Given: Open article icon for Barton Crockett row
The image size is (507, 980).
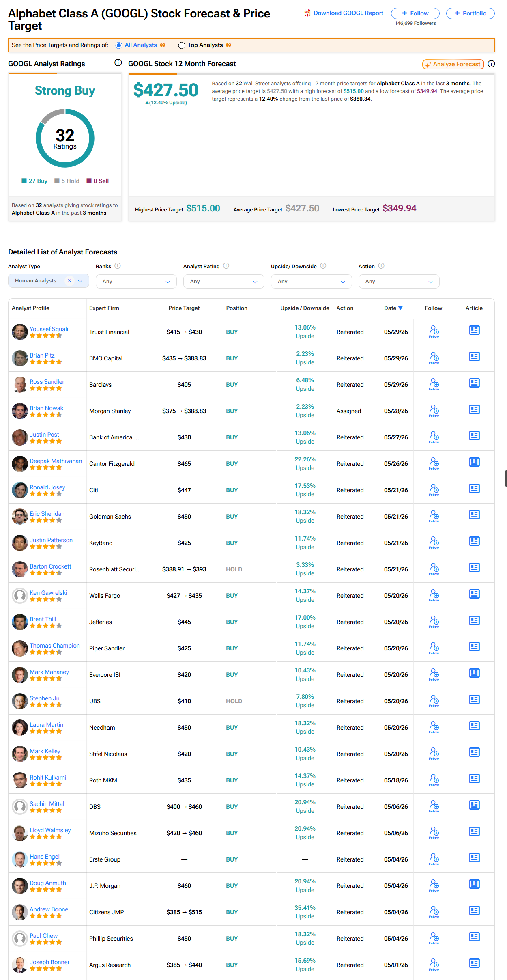Looking at the screenshot, I should pyautogui.click(x=475, y=568).
